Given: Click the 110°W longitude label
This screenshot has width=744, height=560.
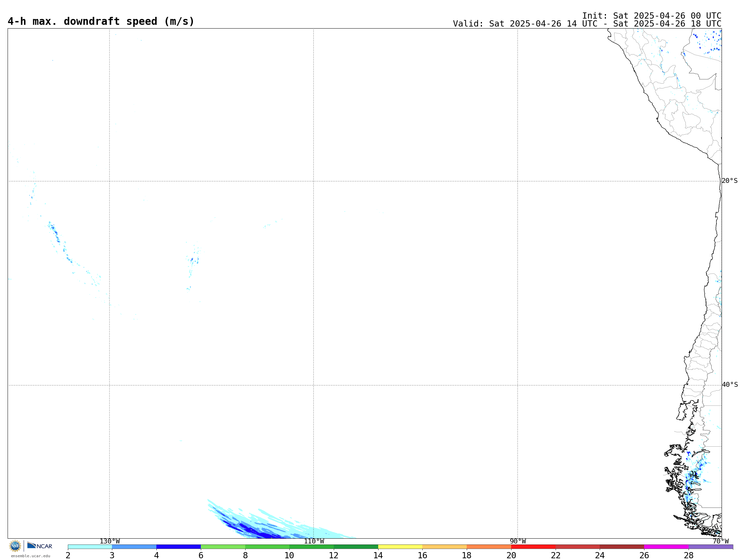Looking at the screenshot, I should [x=314, y=541].
